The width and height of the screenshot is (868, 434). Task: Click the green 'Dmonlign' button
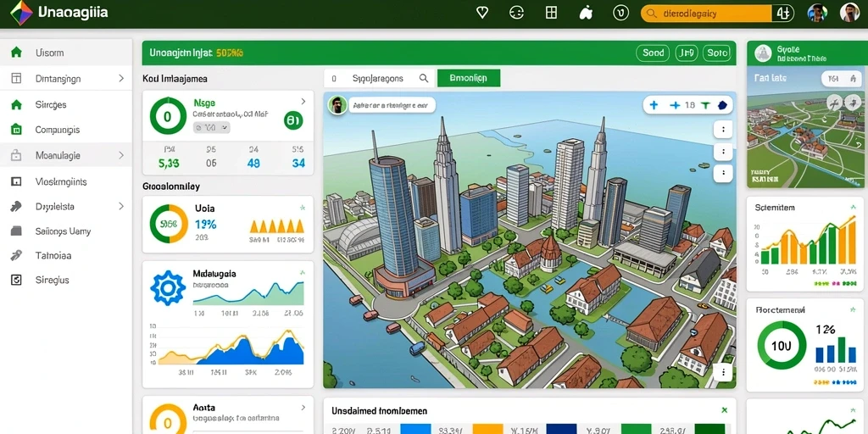point(468,78)
